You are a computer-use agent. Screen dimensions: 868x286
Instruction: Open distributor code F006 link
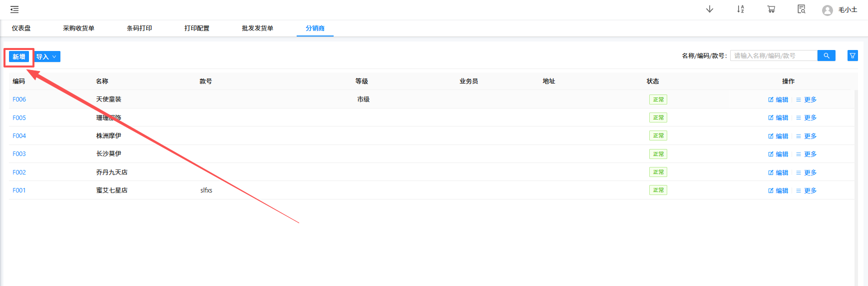19,99
